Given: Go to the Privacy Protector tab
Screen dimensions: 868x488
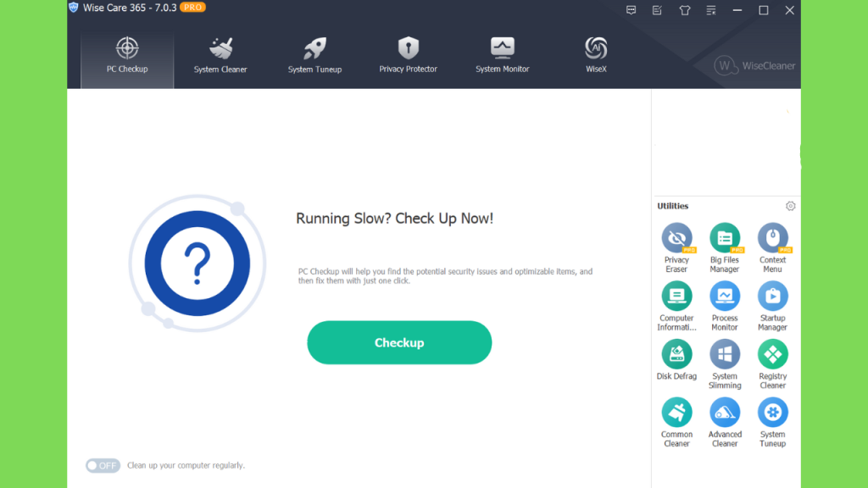Looking at the screenshot, I should 408,56.
